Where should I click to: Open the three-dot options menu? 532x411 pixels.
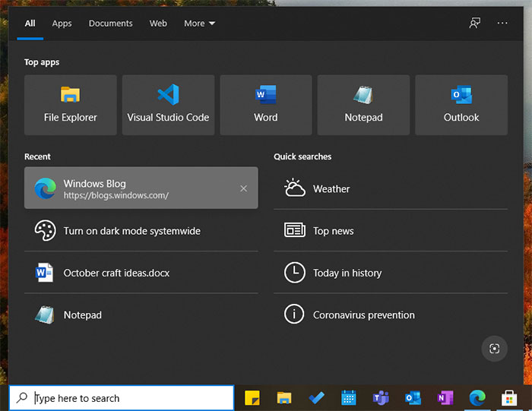[502, 23]
